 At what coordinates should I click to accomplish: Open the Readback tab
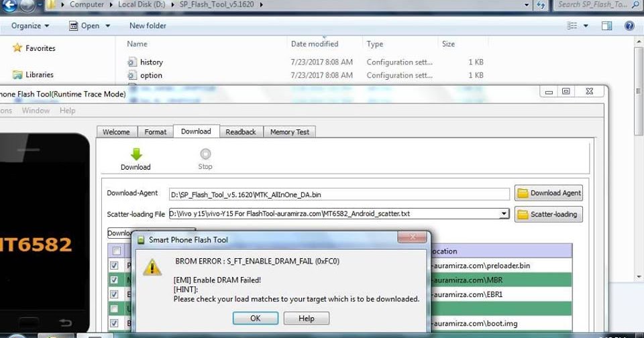coord(241,132)
